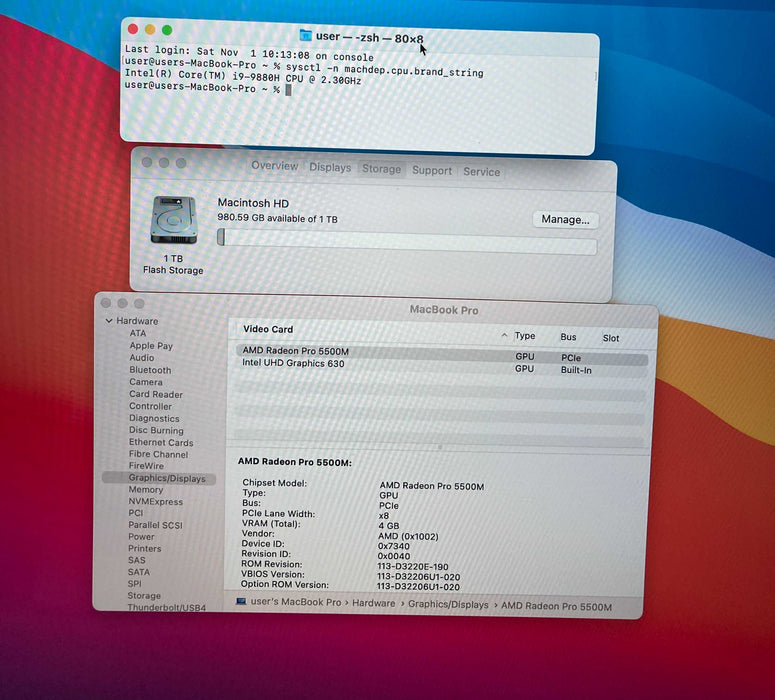Open Diagnostics in the sidebar
The height and width of the screenshot is (700, 775).
pos(154,418)
